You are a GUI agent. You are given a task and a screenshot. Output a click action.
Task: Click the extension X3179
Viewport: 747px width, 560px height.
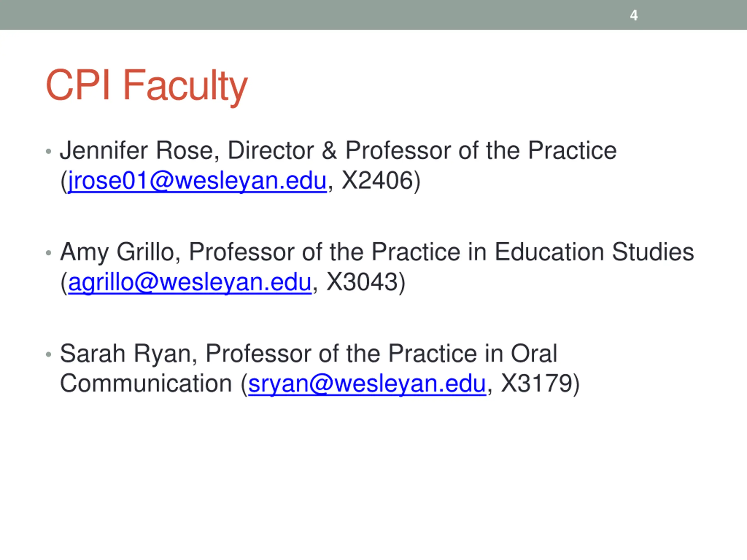click(536, 384)
